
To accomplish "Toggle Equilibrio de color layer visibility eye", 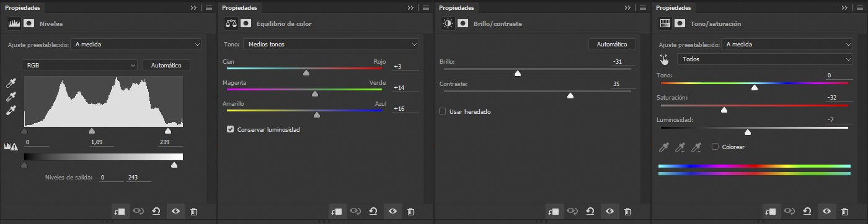I will (x=392, y=212).
